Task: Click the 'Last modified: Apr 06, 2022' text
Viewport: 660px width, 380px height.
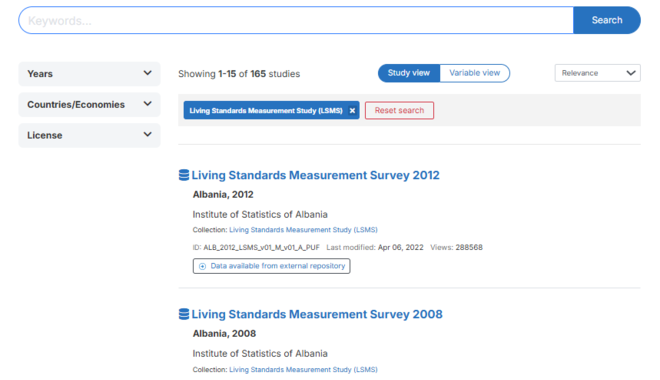Action: click(375, 247)
